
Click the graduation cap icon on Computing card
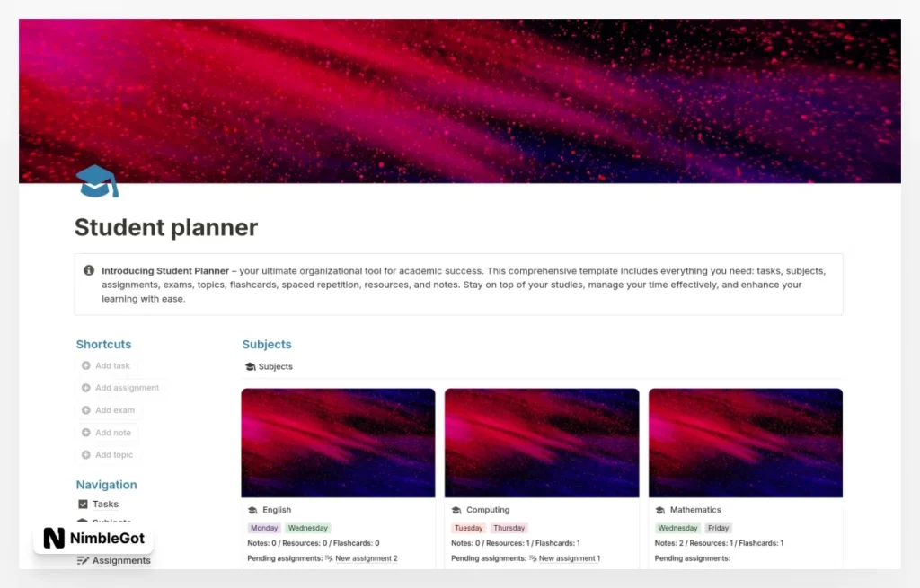point(455,509)
